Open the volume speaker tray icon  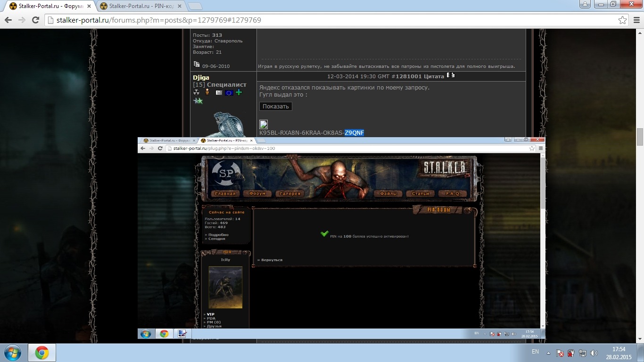click(x=594, y=353)
